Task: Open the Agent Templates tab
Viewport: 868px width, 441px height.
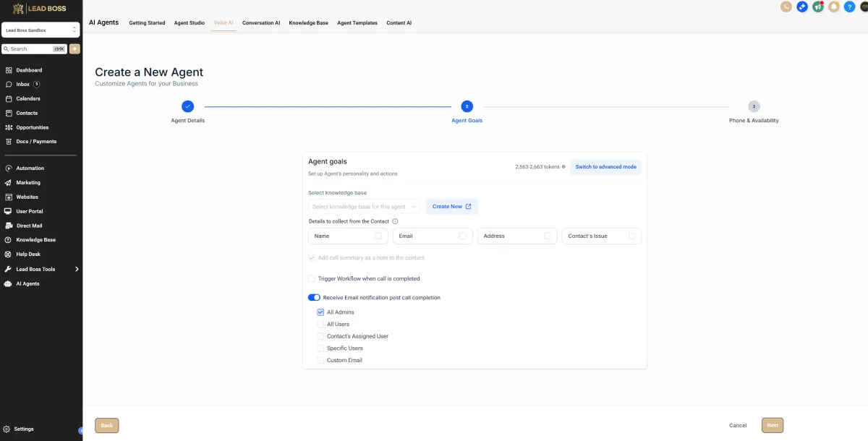Action: [357, 23]
